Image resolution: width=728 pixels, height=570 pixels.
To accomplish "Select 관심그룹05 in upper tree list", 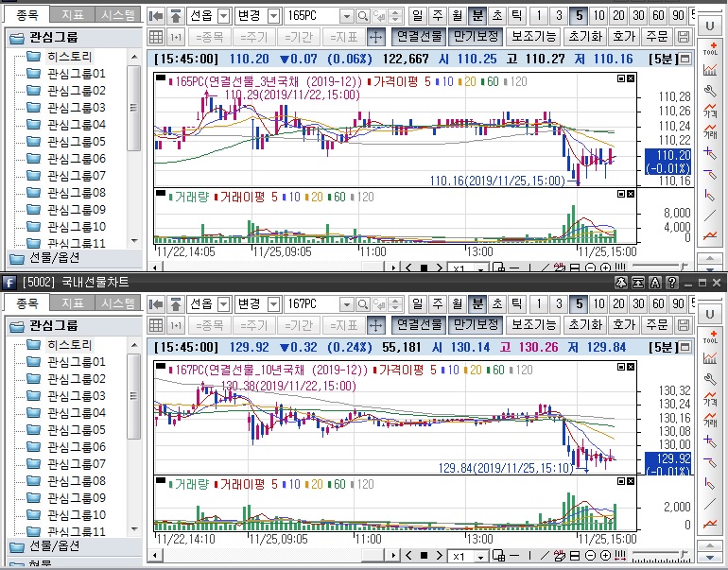I will coord(77,142).
